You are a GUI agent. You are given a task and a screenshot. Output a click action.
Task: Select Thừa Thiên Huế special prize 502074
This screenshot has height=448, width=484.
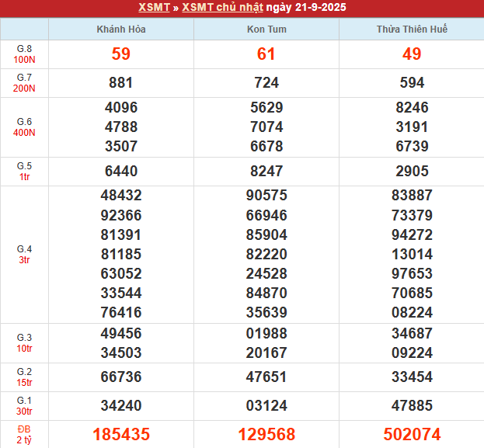coord(412,435)
